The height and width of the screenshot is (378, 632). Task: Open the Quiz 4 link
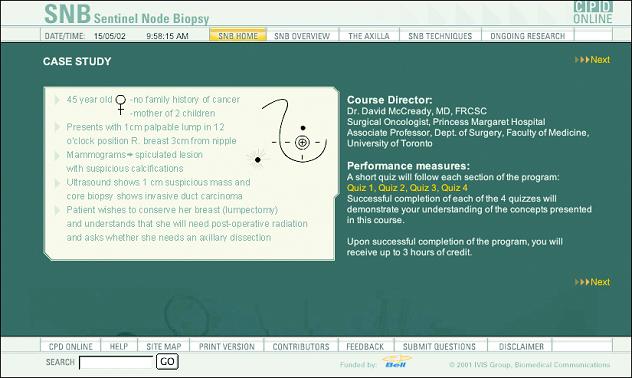[x=454, y=188]
